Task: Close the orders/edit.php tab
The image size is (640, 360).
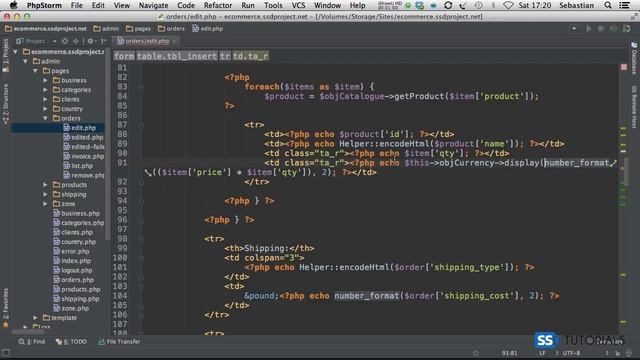Action: pos(174,41)
